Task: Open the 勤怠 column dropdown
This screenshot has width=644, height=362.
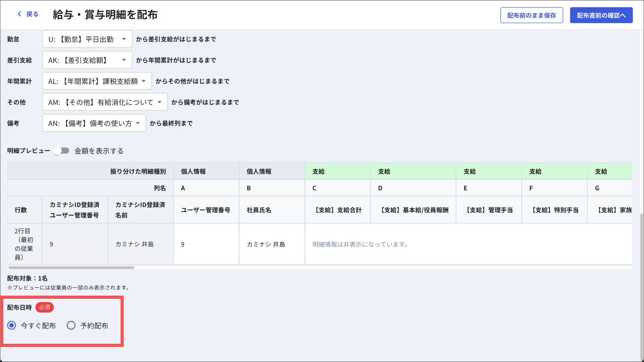Action: (87, 39)
